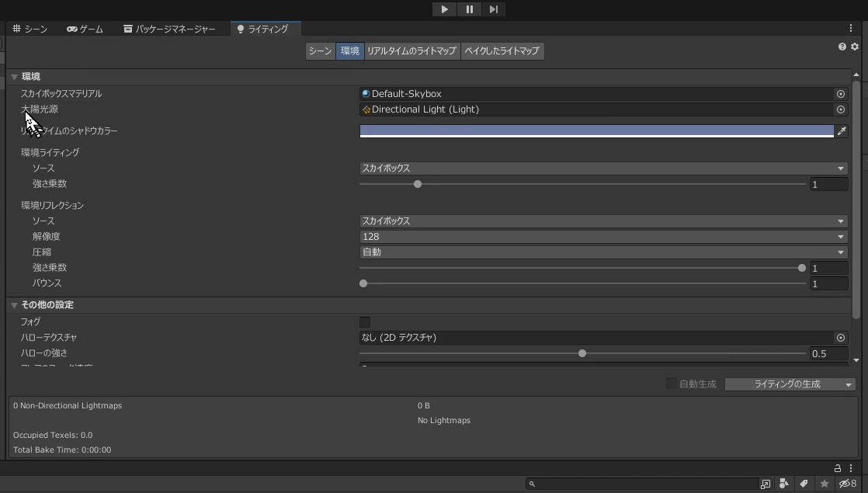Click the vertical scrollbar thumb
This screenshot has width=868, height=493.
pyautogui.click(x=856, y=200)
